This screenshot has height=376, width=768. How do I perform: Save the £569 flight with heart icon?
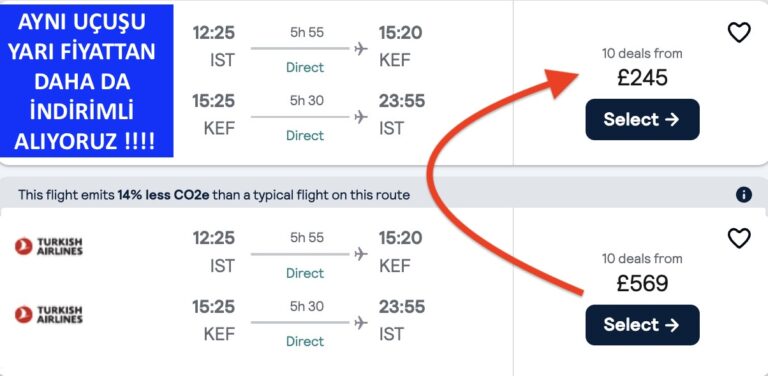[x=739, y=238]
